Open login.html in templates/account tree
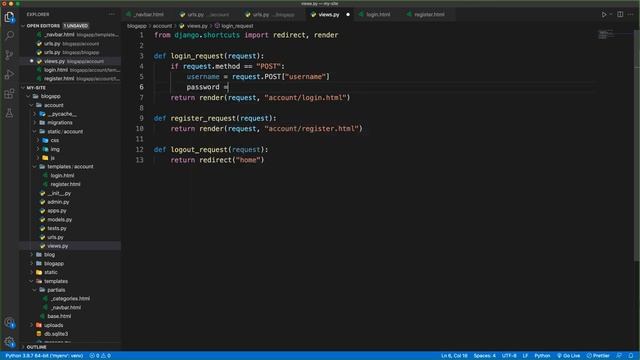Screen dimensions: 640x360 (x=61, y=176)
